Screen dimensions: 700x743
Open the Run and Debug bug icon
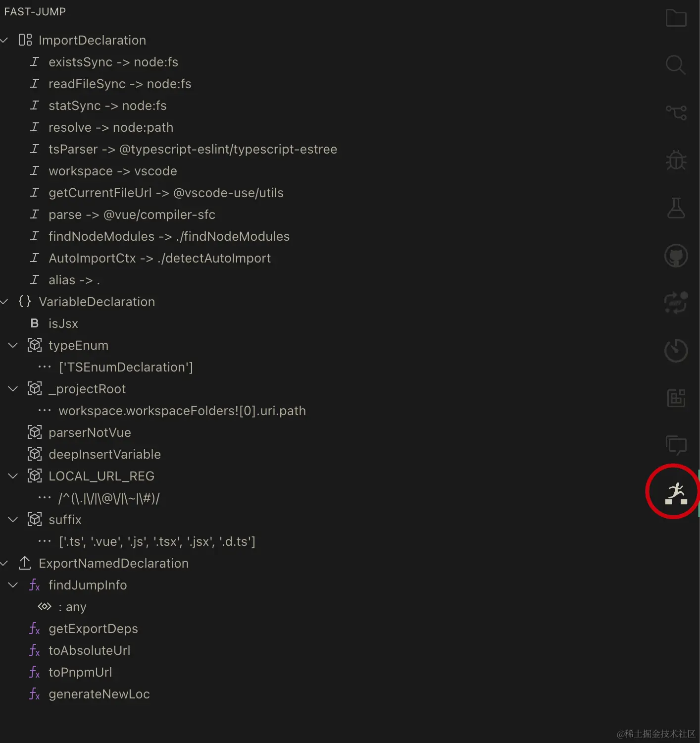coord(676,160)
